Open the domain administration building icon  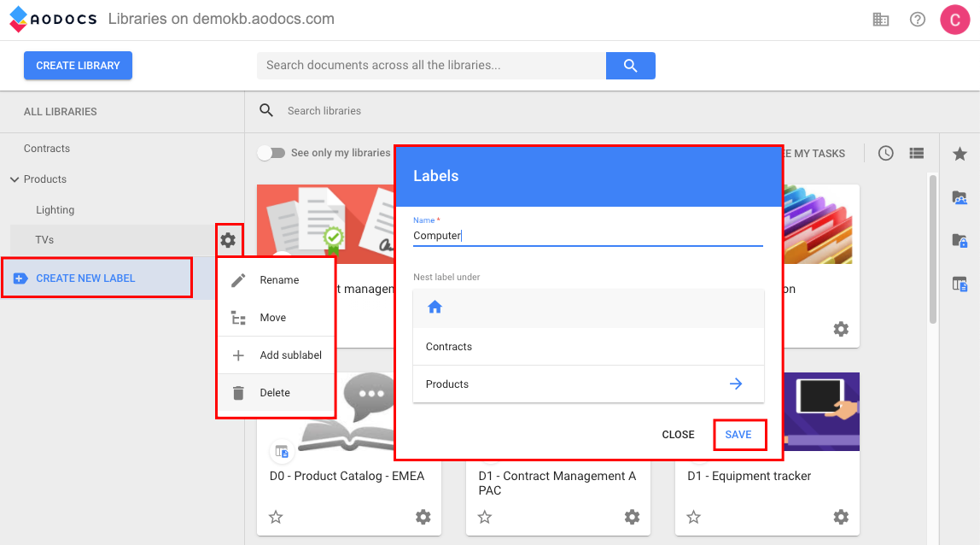click(x=881, y=20)
